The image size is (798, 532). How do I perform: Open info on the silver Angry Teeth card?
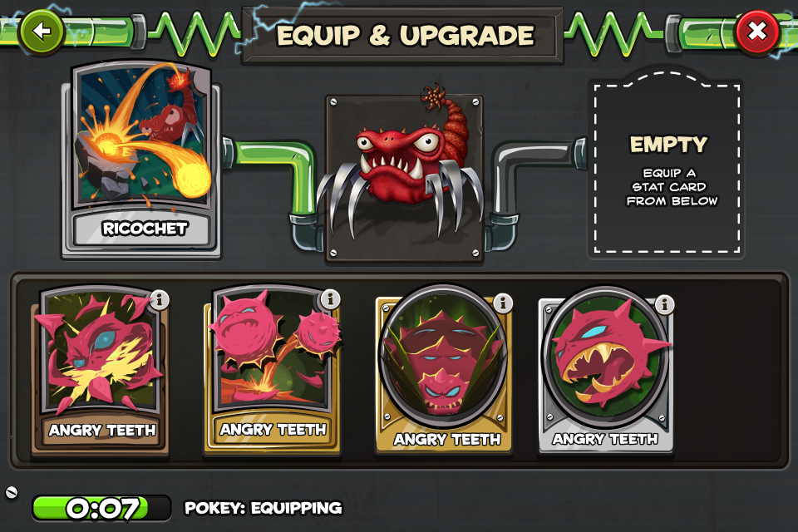[664, 304]
